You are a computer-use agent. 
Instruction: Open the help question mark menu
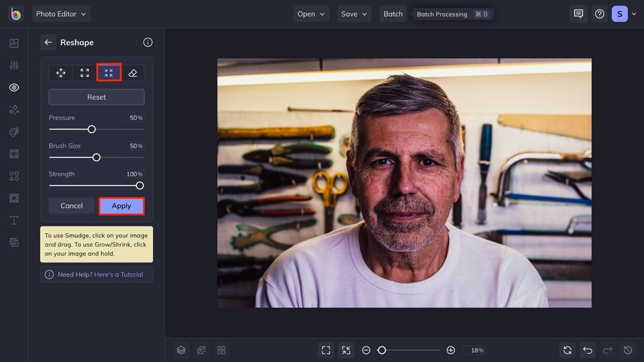pos(600,14)
